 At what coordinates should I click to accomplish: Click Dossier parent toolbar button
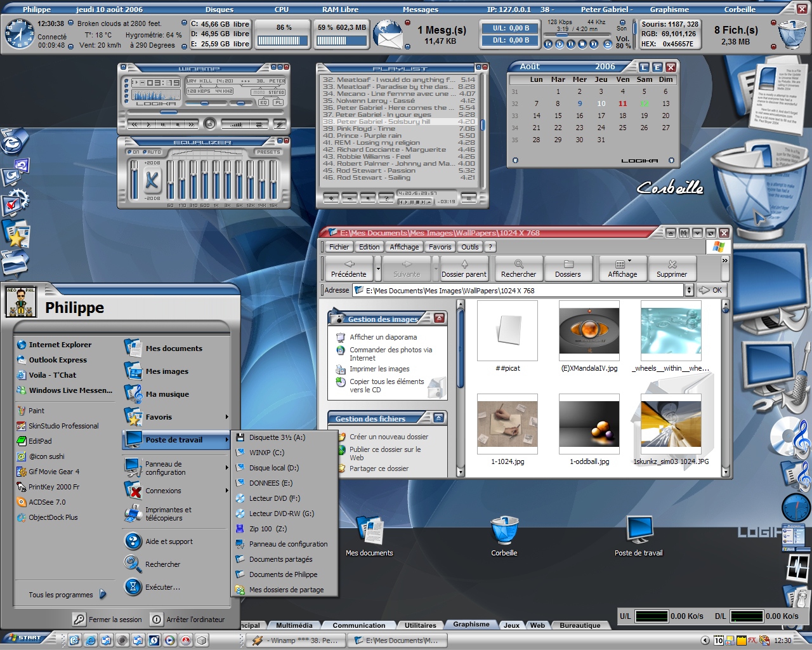tap(464, 268)
